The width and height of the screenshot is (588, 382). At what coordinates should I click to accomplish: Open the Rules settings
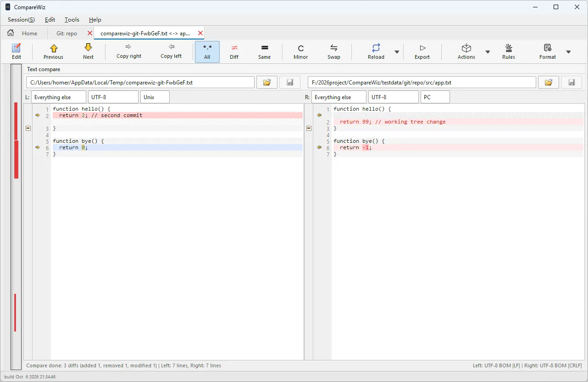coord(509,51)
